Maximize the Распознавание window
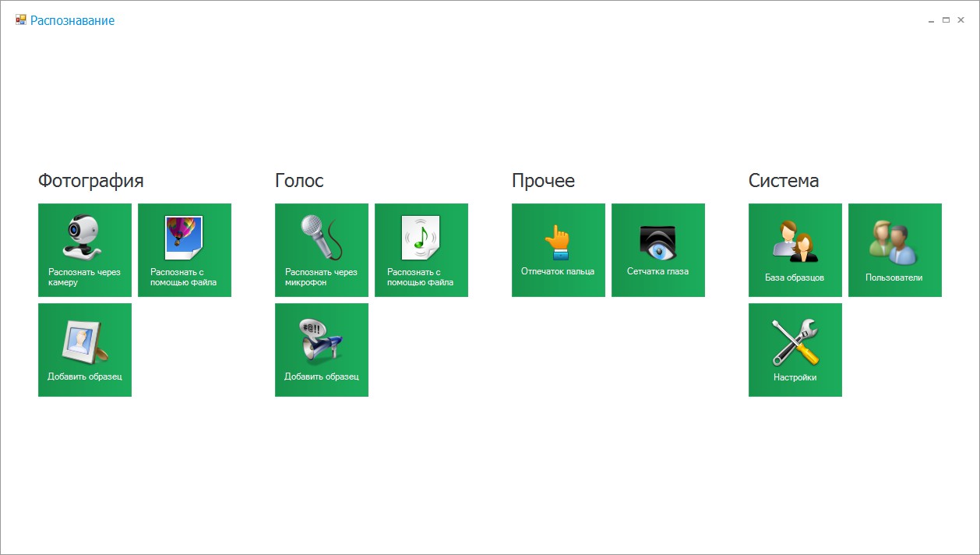 tap(946, 20)
